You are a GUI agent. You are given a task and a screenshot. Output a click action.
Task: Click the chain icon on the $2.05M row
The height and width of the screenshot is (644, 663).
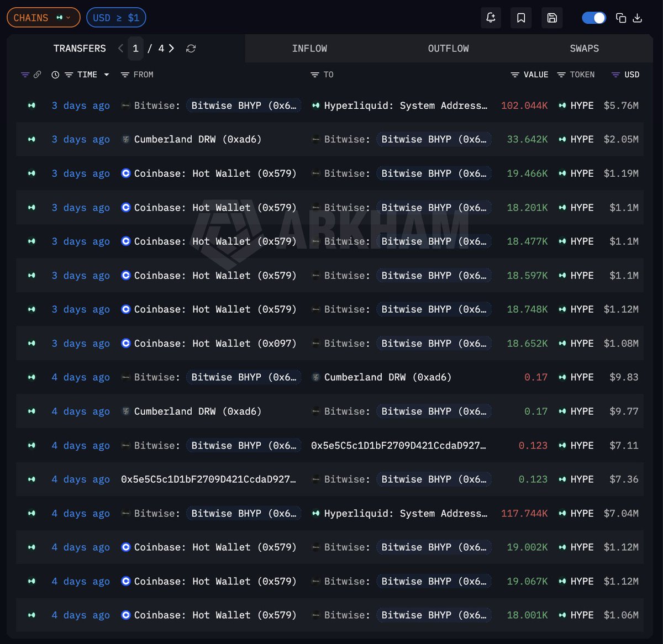pyautogui.click(x=31, y=139)
